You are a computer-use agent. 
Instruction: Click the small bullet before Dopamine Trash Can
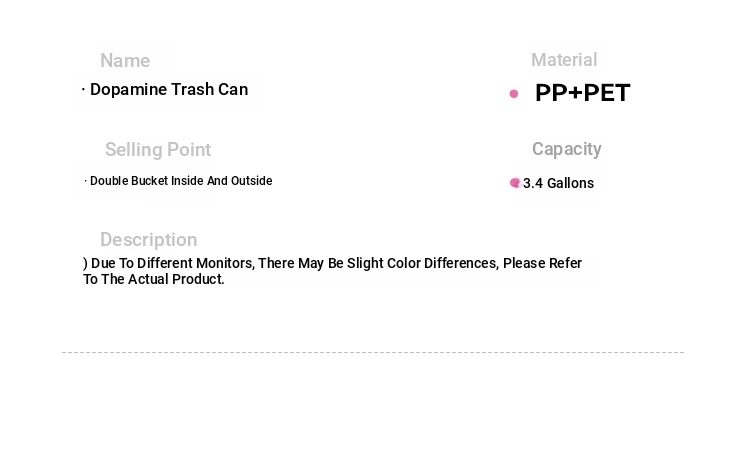pyautogui.click(x=83, y=89)
